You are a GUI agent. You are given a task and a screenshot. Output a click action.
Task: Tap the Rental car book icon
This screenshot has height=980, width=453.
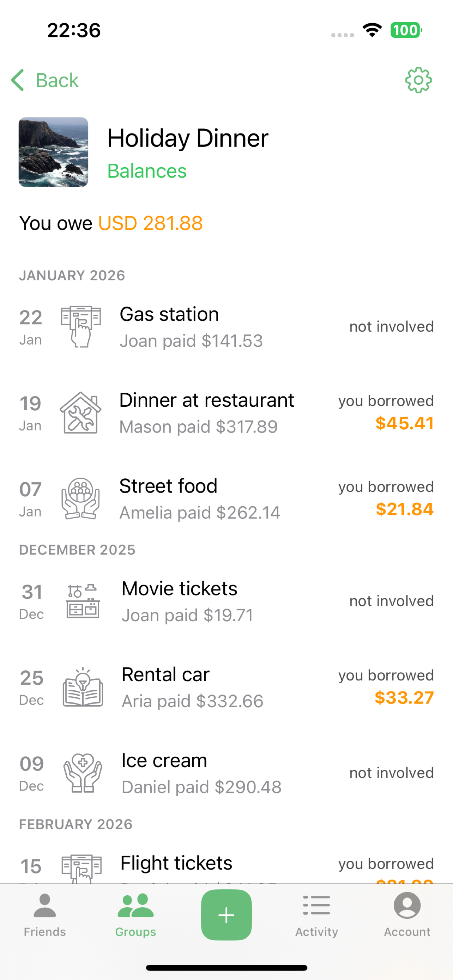pyautogui.click(x=83, y=687)
